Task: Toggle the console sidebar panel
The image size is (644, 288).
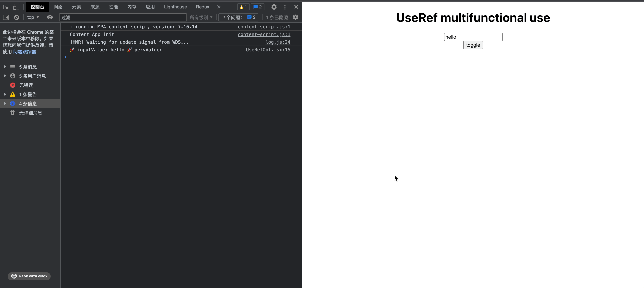Action: (x=6, y=17)
